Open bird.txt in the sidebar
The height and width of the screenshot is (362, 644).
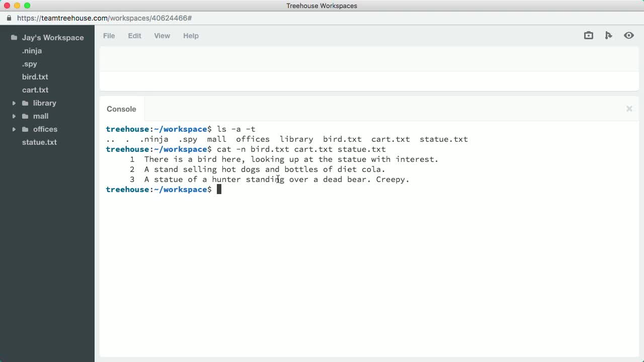(35, 77)
